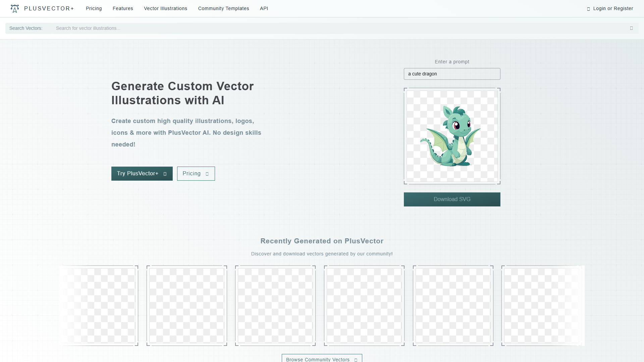Click the Try PlusVector+ button
Image resolution: width=644 pixels, height=362 pixels.
click(x=142, y=174)
